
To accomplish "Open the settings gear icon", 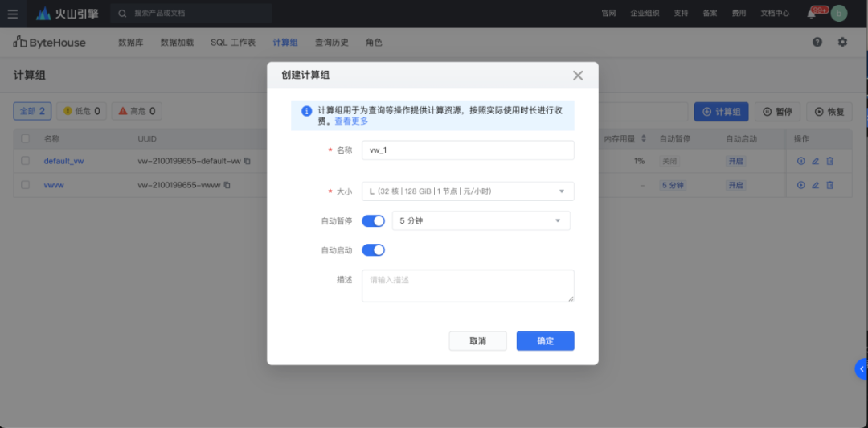I will click(x=842, y=42).
